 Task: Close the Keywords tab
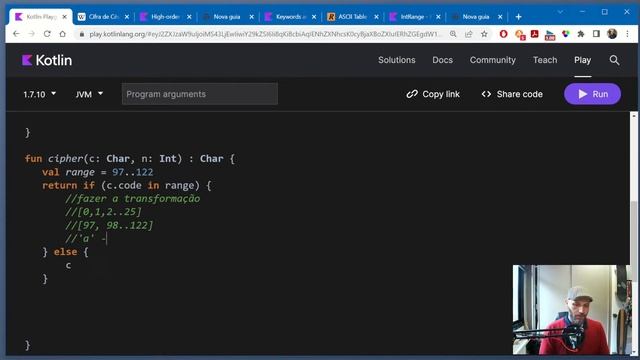314,17
